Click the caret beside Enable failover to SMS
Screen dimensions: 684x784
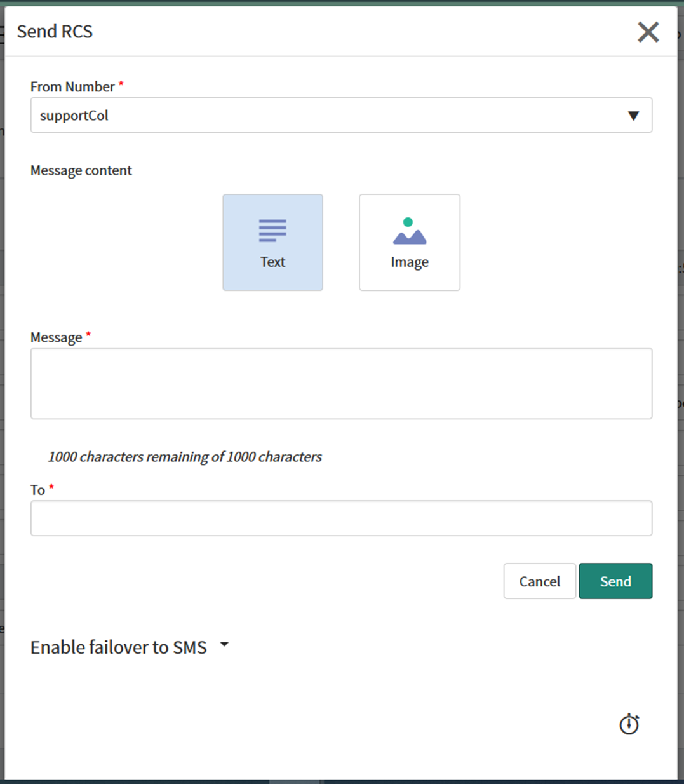pyautogui.click(x=224, y=645)
